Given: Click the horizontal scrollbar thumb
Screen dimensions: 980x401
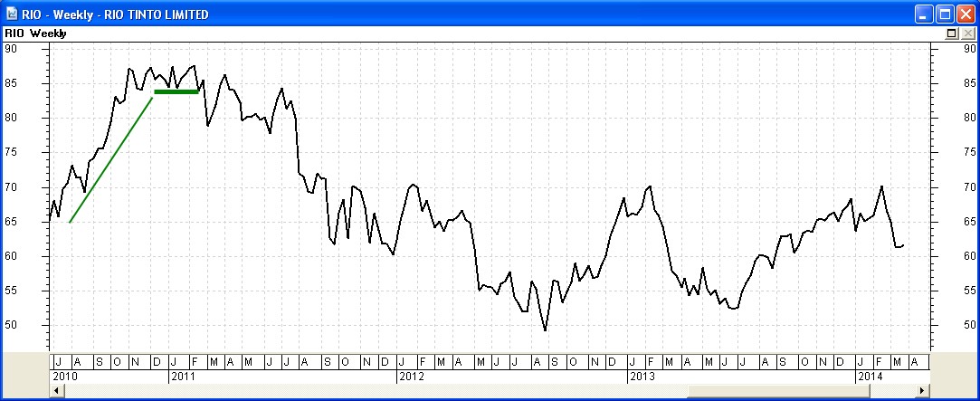Looking at the screenshot, I should click(x=779, y=390).
